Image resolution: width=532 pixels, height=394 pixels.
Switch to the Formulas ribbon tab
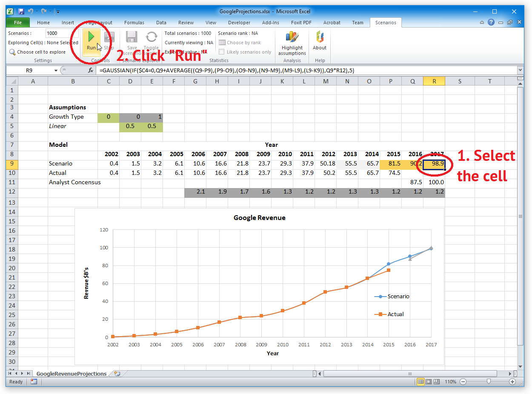pyautogui.click(x=134, y=23)
